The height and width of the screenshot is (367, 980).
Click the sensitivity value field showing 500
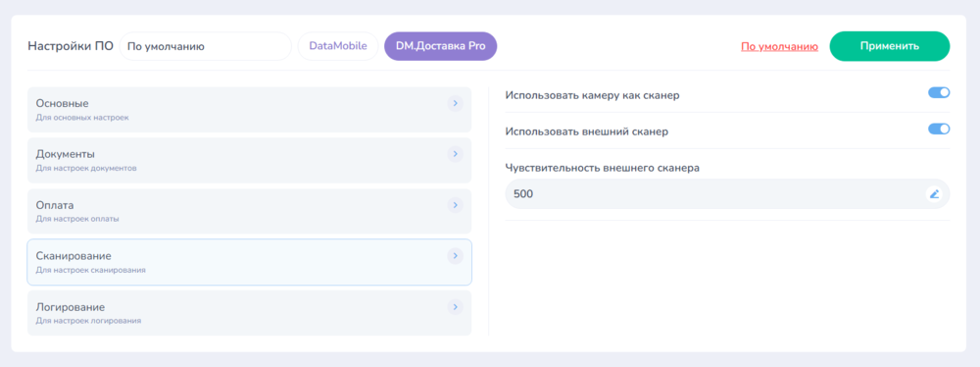727,194
